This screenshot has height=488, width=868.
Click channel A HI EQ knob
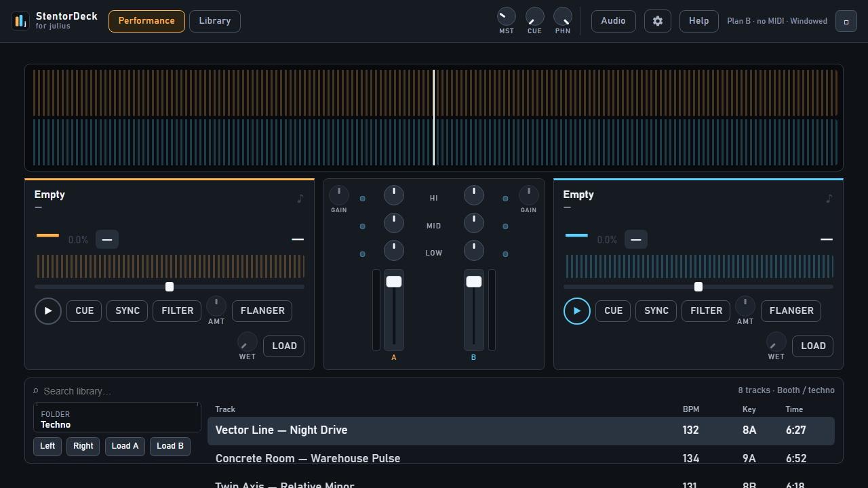[394, 195]
